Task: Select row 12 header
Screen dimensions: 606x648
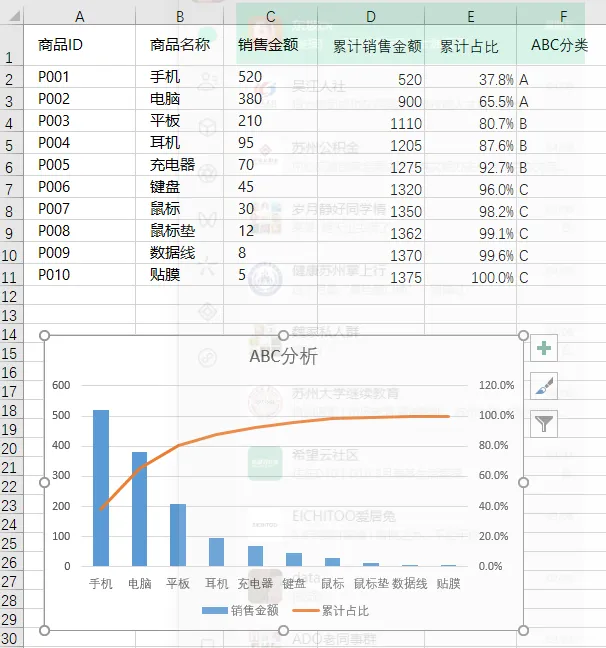Action: 12,296
